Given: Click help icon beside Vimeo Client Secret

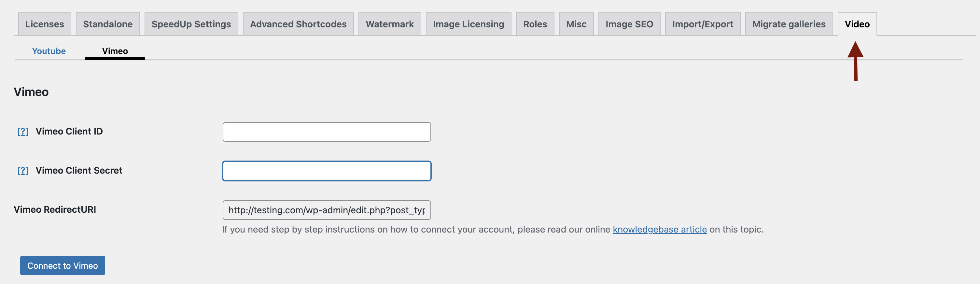Looking at the screenshot, I should [23, 171].
